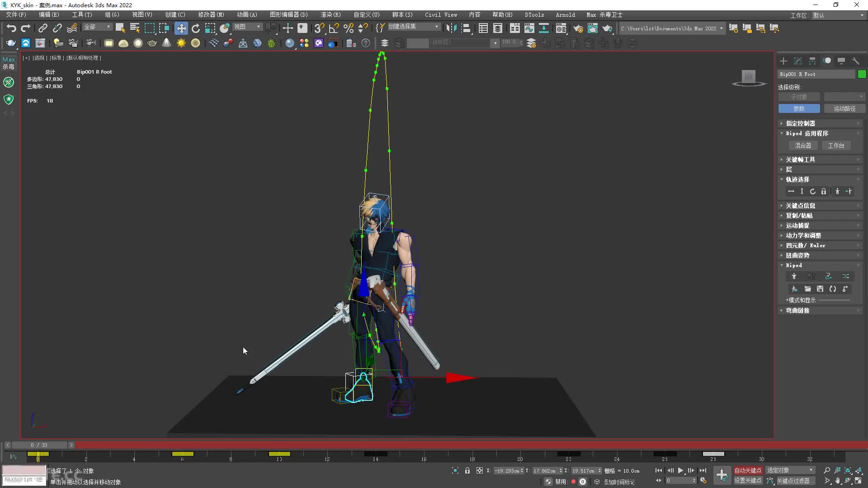Image resolution: width=868 pixels, height=488 pixels.
Task: Toggle the Angle Snap button
Action: pos(334,28)
